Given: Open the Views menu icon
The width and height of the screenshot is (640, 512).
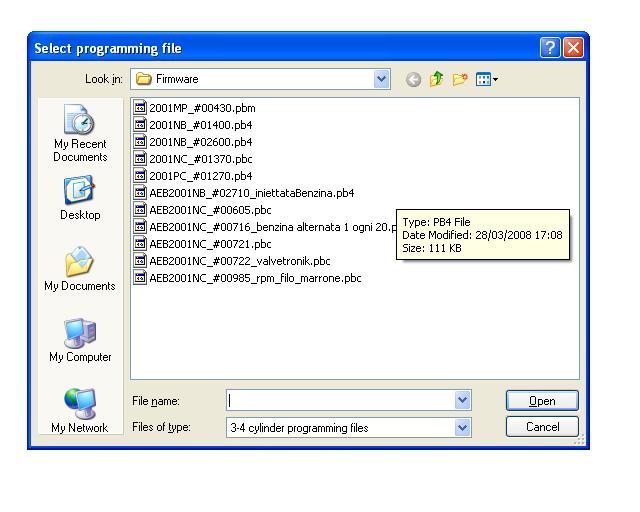Looking at the screenshot, I should click(487, 79).
